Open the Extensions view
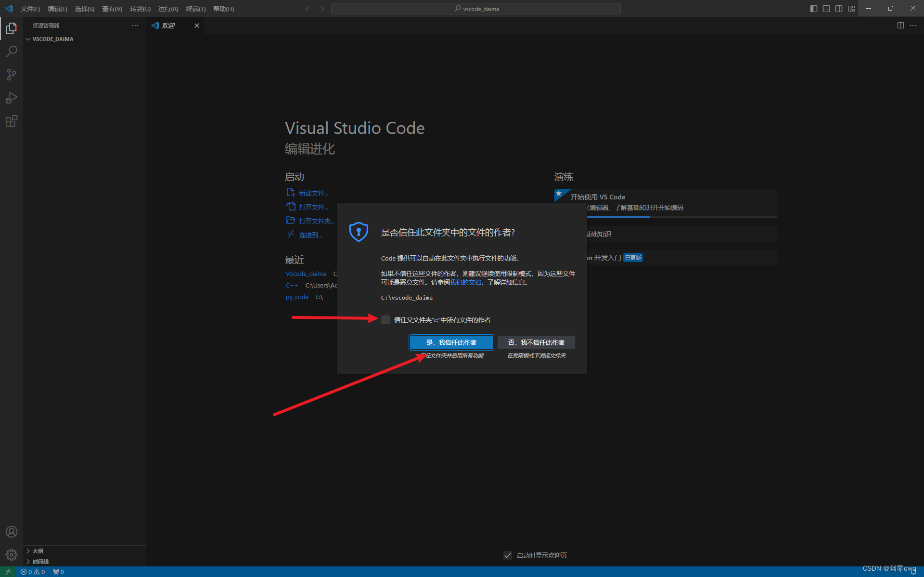This screenshot has height=577, width=924. click(x=12, y=121)
